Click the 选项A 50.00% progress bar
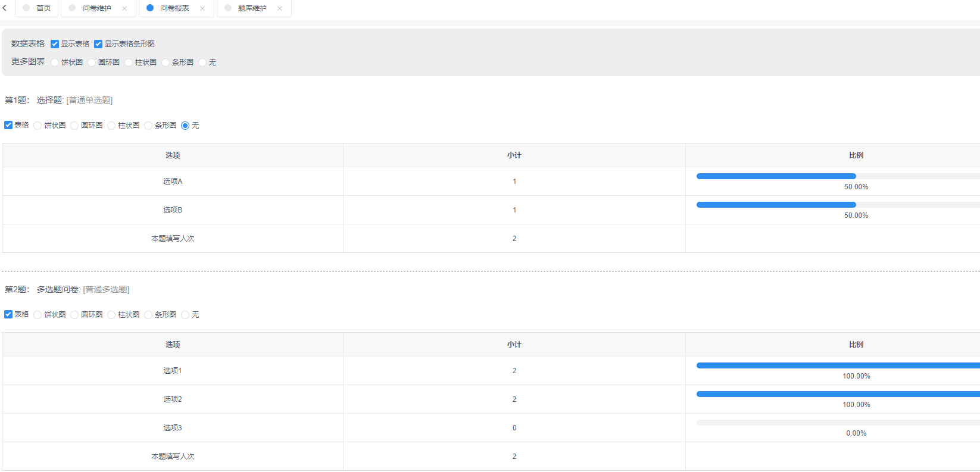Screen dimensions: 980x472 coord(776,176)
